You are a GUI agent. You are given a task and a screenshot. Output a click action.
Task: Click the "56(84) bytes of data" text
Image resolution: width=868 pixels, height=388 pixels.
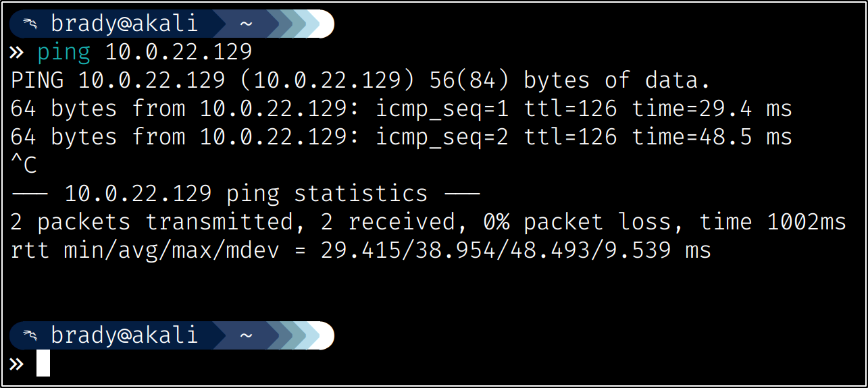[x=570, y=81]
